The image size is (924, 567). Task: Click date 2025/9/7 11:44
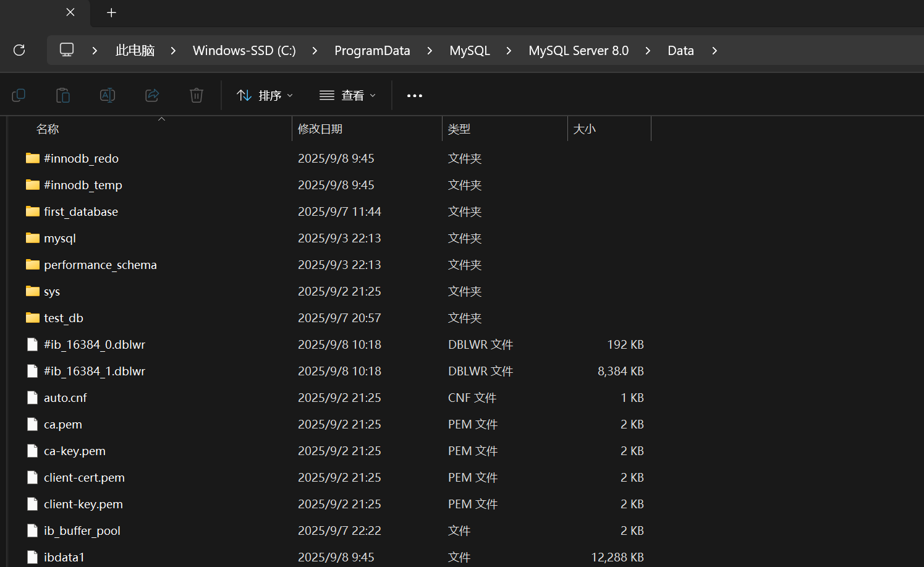pos(339,211)
